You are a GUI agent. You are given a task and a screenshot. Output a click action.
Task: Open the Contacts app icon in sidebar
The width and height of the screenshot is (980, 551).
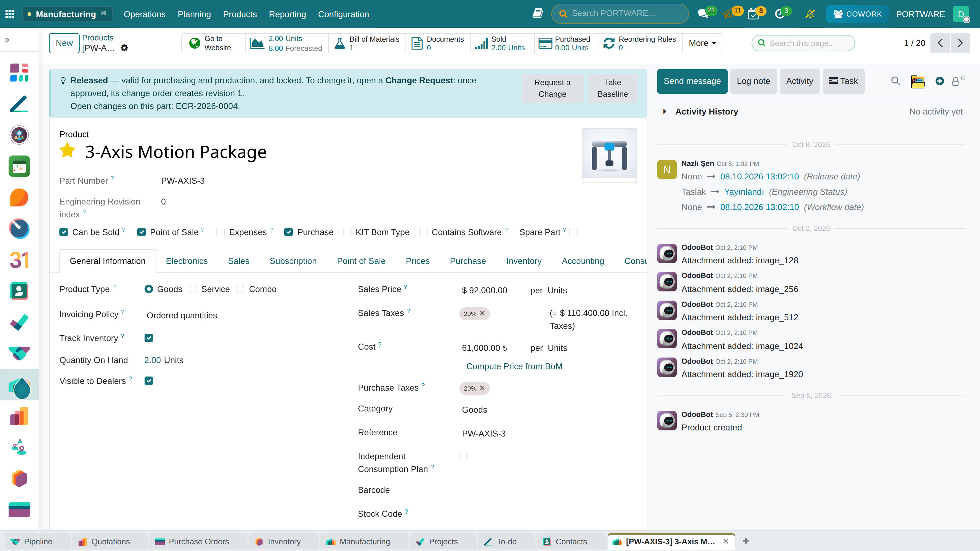19,291
